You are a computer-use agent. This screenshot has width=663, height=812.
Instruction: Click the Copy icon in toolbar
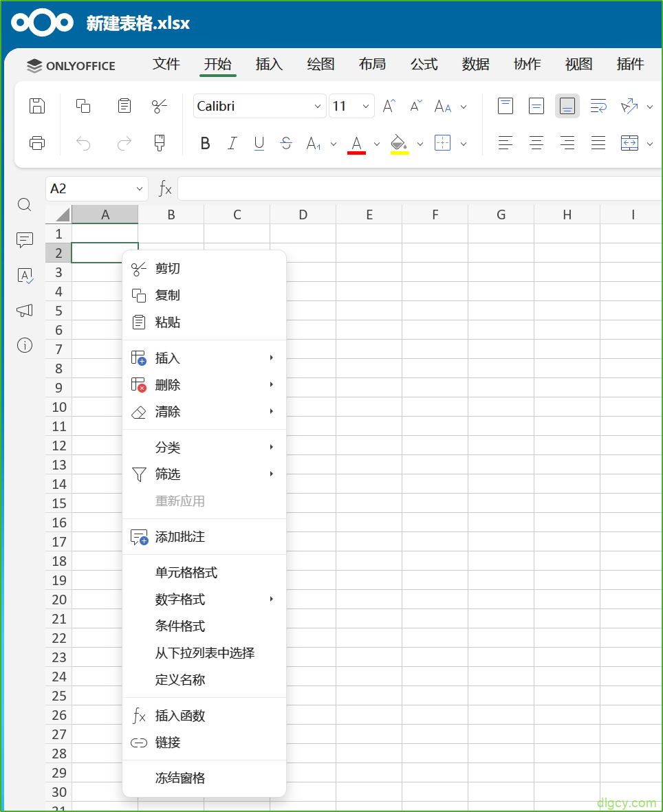tap(83, 106)
